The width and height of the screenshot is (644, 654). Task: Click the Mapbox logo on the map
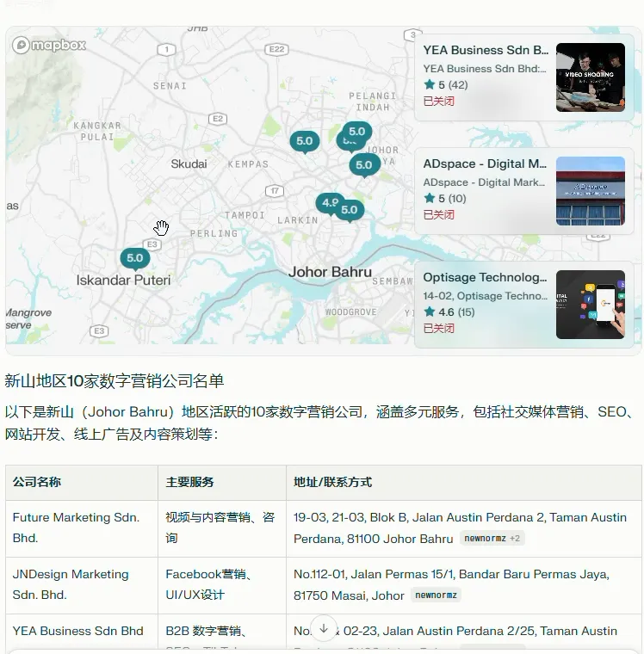click(49, 45)
